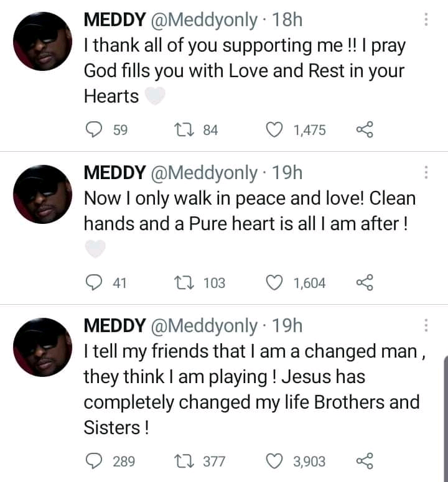The height and width of the screenshot is (482, 448).
Task: Open more options on the 18h tweet
Action: tap(426, 19)
